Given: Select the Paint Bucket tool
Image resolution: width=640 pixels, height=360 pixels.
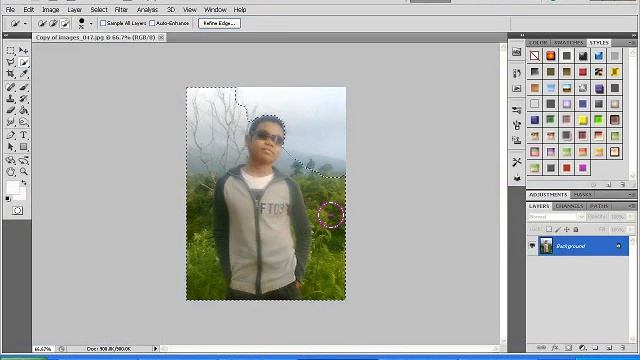Looking at the screenshot, I should 24,110.
